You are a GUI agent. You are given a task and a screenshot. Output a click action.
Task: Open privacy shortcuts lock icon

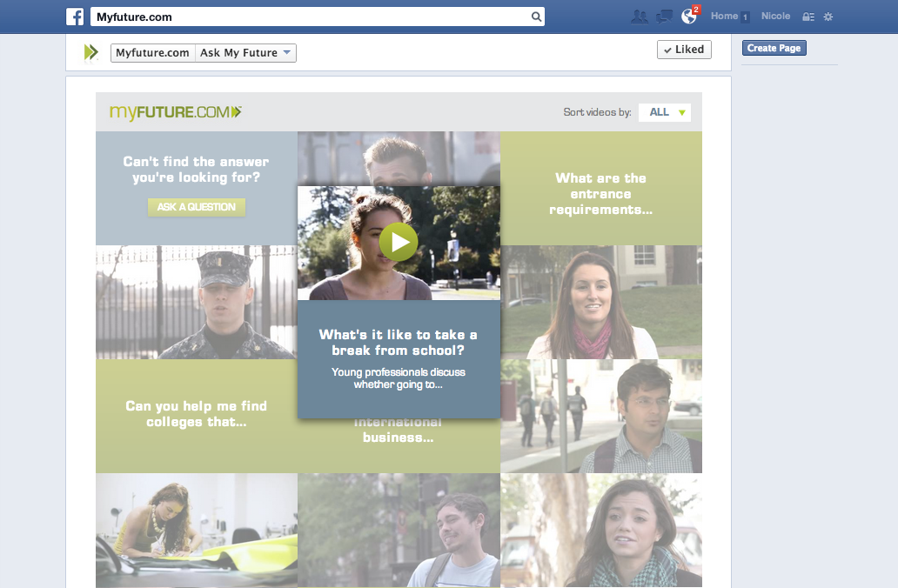(x=808, y=17)
